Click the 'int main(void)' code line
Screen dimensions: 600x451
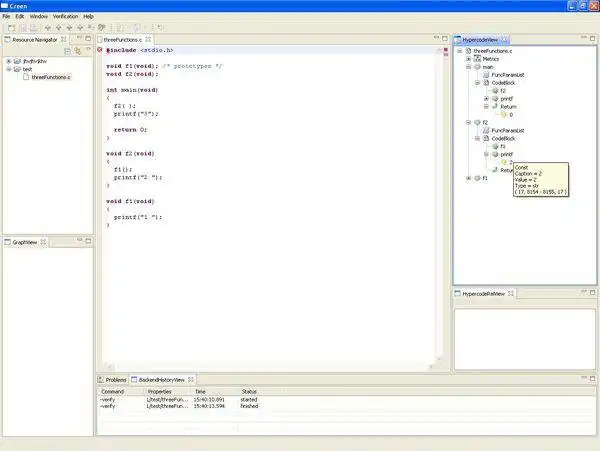(132, 90)
